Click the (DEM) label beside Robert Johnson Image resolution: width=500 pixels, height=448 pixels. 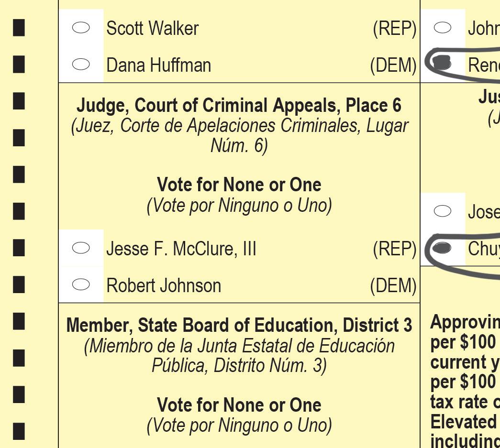(x=393, y=285)
